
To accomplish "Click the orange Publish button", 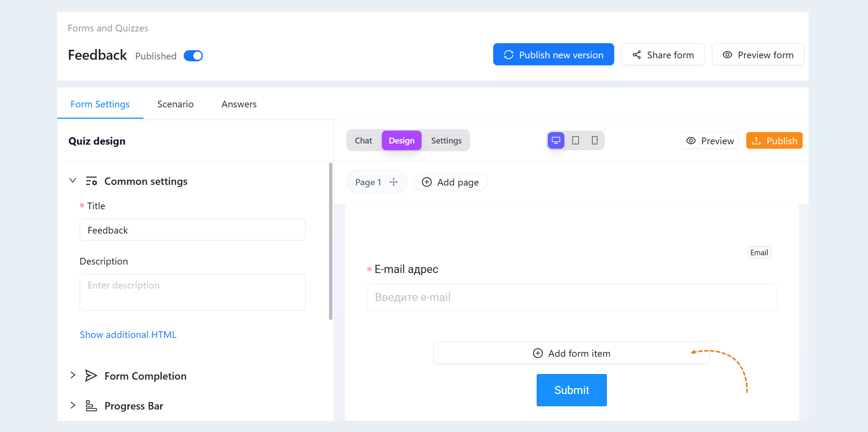I will click(774, 141).
